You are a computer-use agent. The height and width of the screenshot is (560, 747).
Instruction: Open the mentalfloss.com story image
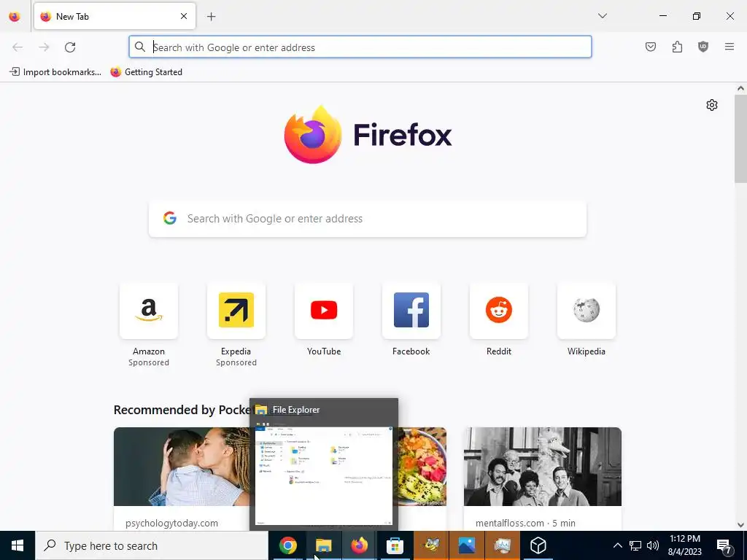pos(543,467)
